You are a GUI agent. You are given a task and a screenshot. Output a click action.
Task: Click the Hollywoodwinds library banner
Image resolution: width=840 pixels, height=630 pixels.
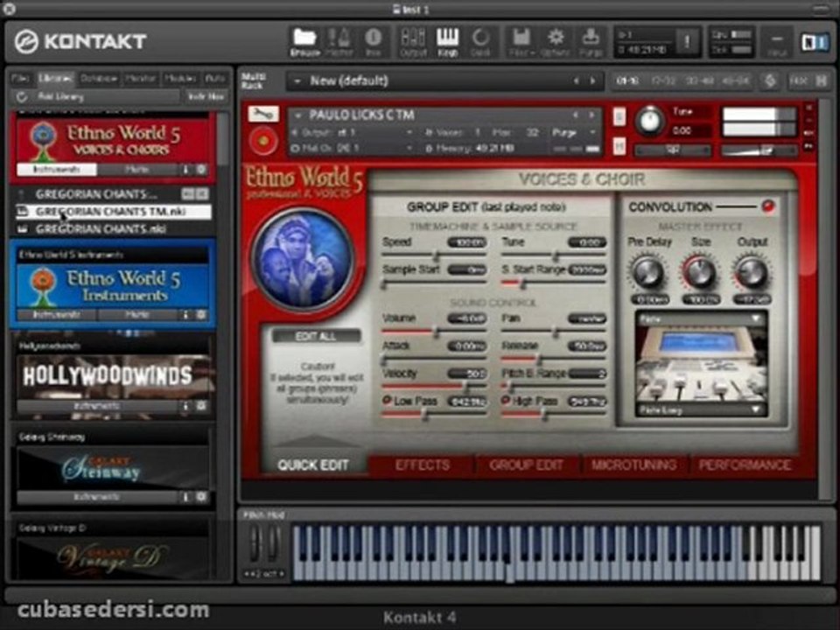[114, 375]
